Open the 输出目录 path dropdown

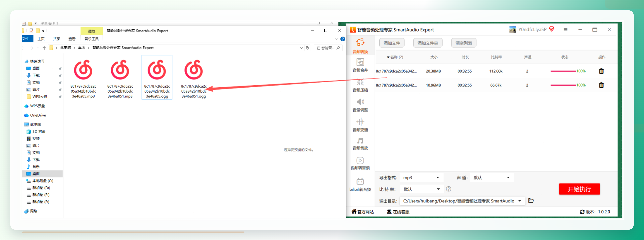(x=463, y=201)
